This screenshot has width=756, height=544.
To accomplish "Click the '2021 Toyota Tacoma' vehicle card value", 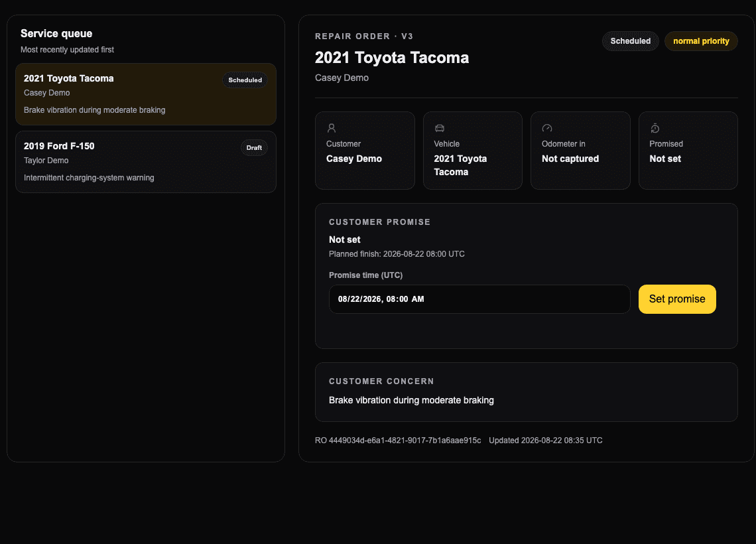I will [x=460, y=165].
